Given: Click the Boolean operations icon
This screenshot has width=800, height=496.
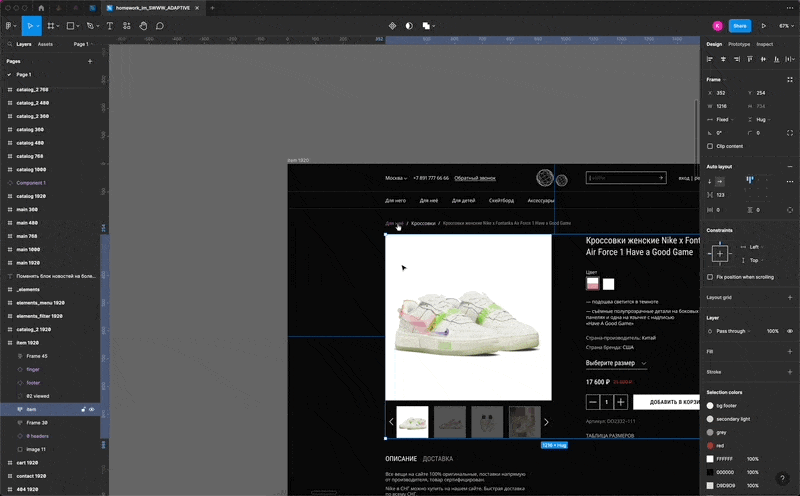Looking at the screenshot, I should (426, 26).
